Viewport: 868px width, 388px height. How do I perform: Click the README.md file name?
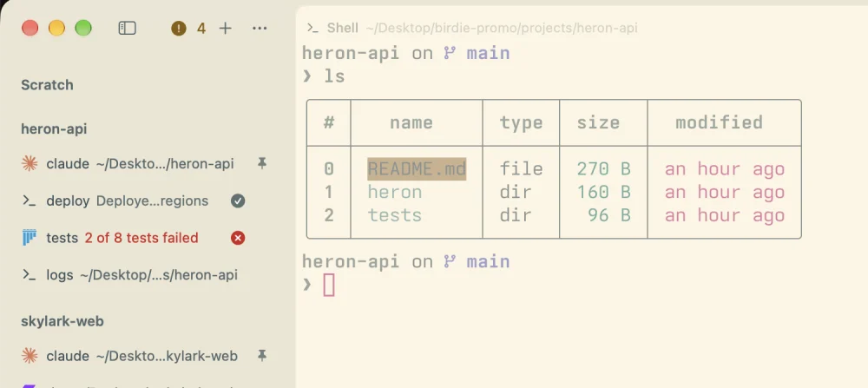click(417, 168)
